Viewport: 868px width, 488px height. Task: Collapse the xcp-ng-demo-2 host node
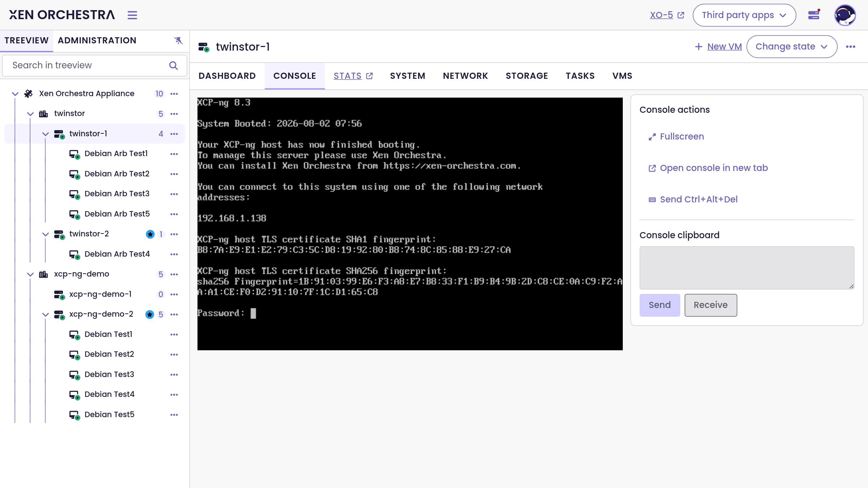(46, 314)
